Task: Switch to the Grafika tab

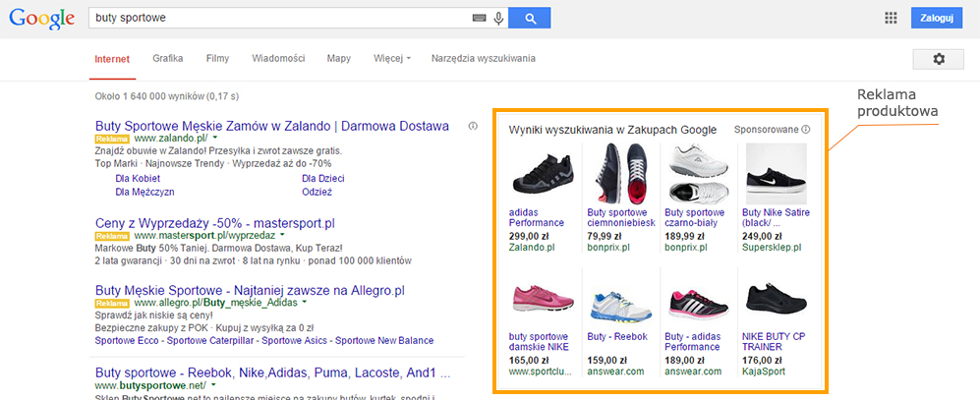Action: pyautogui.click(x=167, y=59)
